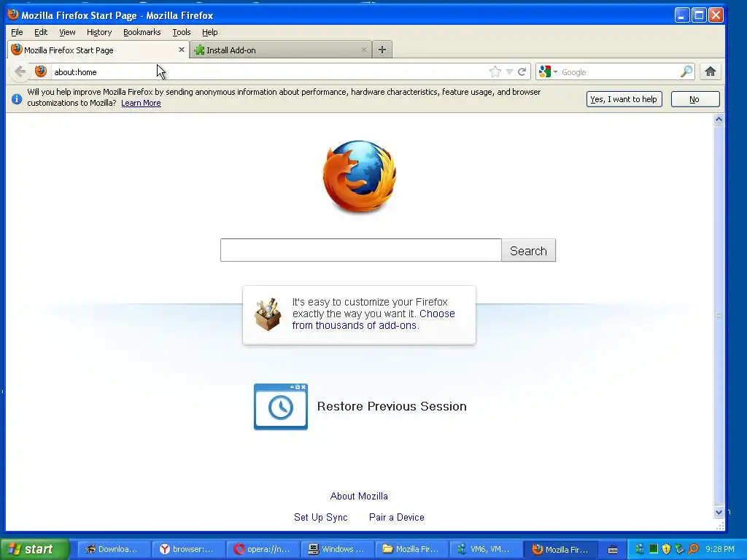Click the 'Yes, I want to help' button
Viewport: 747px width, 560px height.
pyautogui.click(x=624, y=99)
